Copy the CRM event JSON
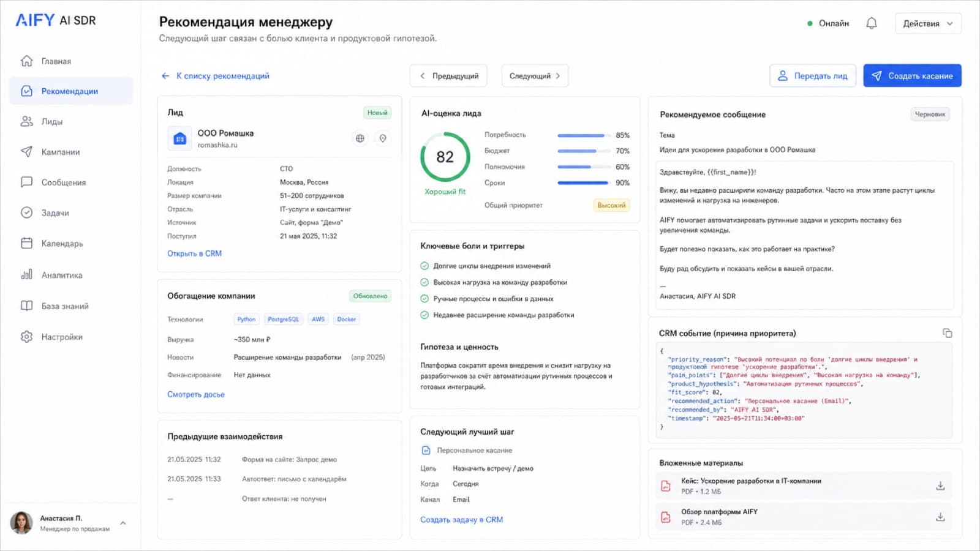 pos(948,333)
